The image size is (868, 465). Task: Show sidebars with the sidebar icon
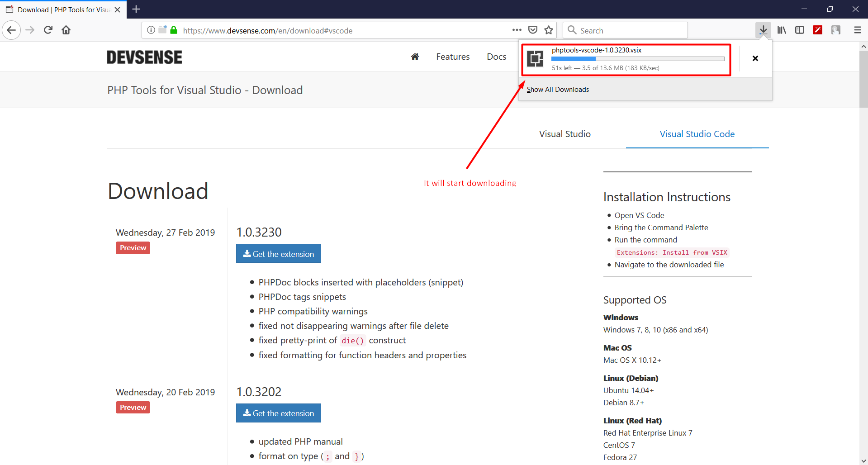coord(800,30)
